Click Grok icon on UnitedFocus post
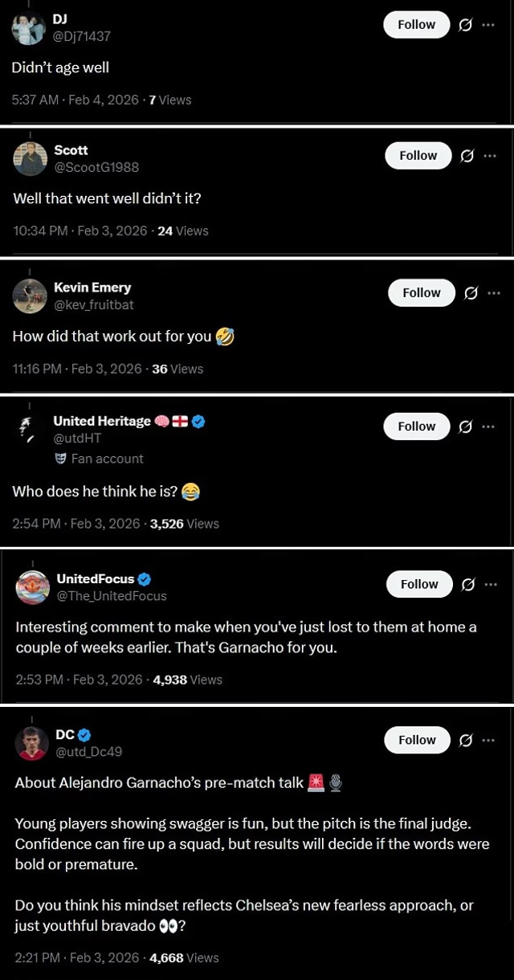Viewport: 514px width, 980px height. pos(468,585)
